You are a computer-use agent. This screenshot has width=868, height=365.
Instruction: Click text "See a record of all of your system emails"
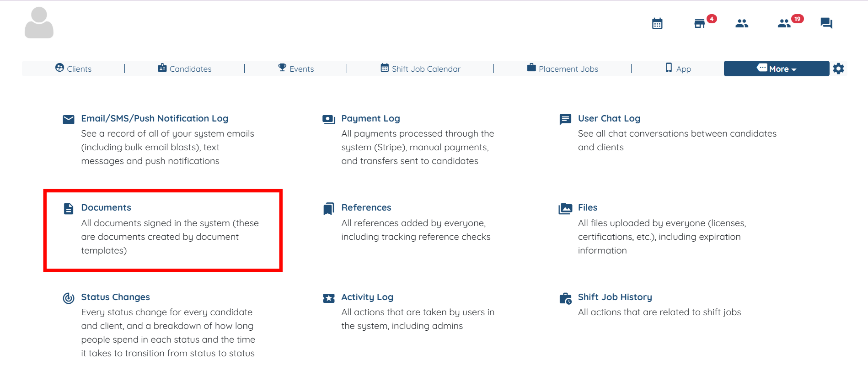167,133
